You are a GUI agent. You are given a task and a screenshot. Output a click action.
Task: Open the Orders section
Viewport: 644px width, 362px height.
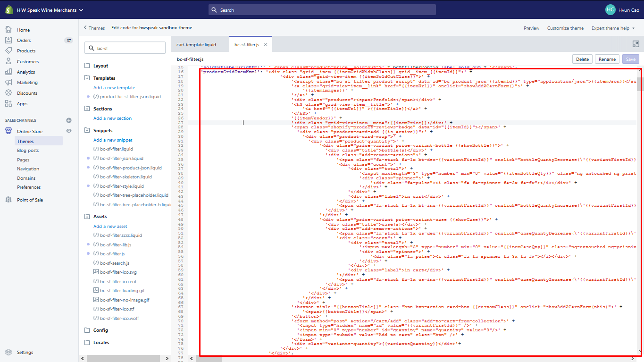click(24, 40)
